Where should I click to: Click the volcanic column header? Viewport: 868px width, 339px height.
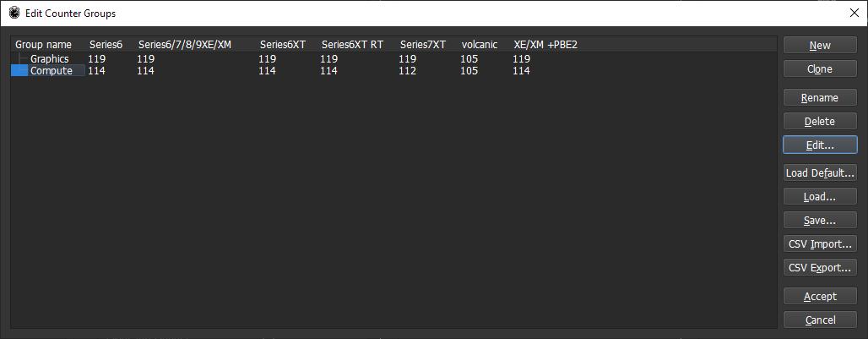point(481,44)
